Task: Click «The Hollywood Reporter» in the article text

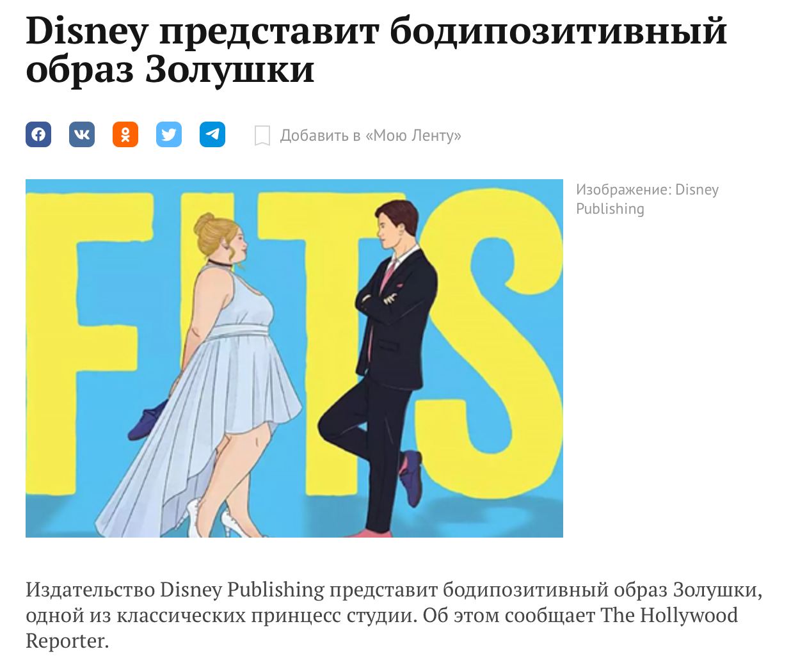Action: (381, 628)
